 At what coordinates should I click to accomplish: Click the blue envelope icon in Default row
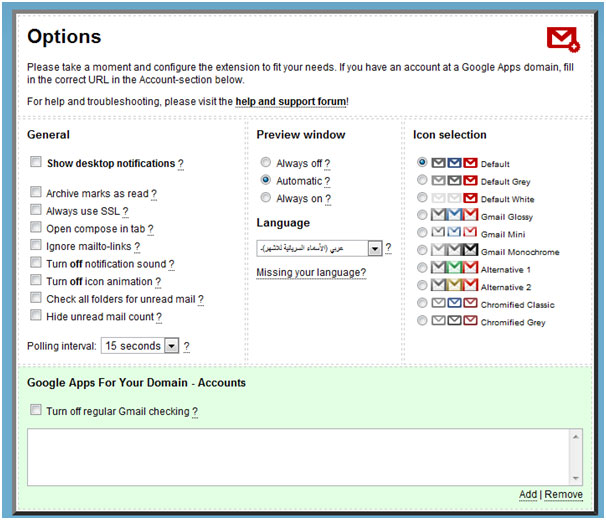tap(454, 163)
